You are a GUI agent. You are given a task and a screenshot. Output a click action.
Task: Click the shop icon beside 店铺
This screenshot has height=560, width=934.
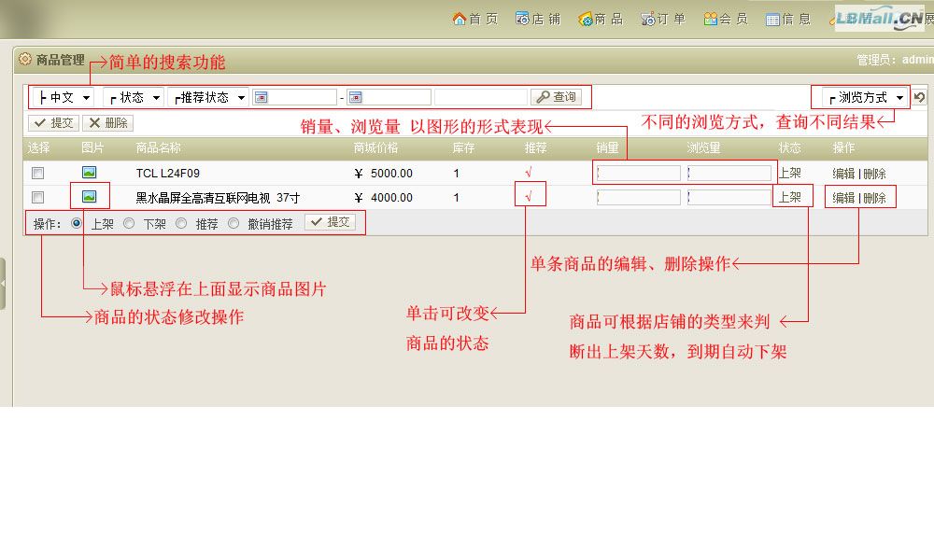[x=522, y=19]
